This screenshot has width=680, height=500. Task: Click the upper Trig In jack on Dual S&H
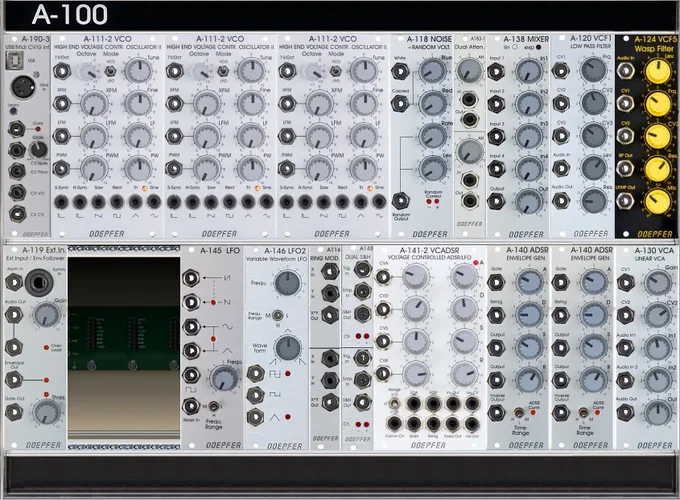(x=362, y=269)
